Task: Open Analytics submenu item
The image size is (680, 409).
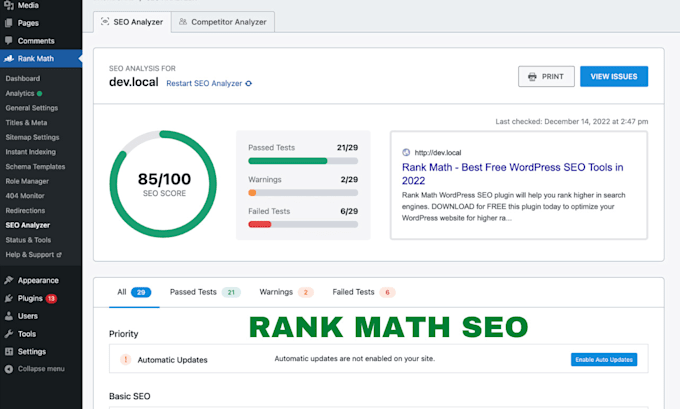Action: click(20, 93)
